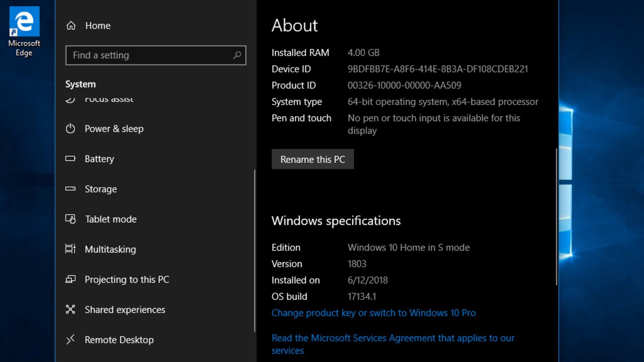Image resolution: width=644 pixels, height=362 pixels.
Task: Click the Storage drive icon
Action: pos(70,189)
